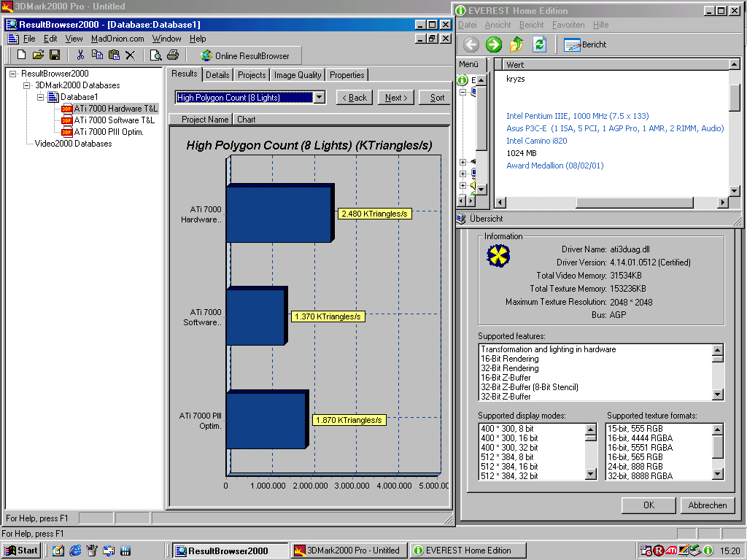Switch to the Details tab
Image resolution: width=747 pixels, height=560 pixels.
pyautogui.click(x=217, y=75)
